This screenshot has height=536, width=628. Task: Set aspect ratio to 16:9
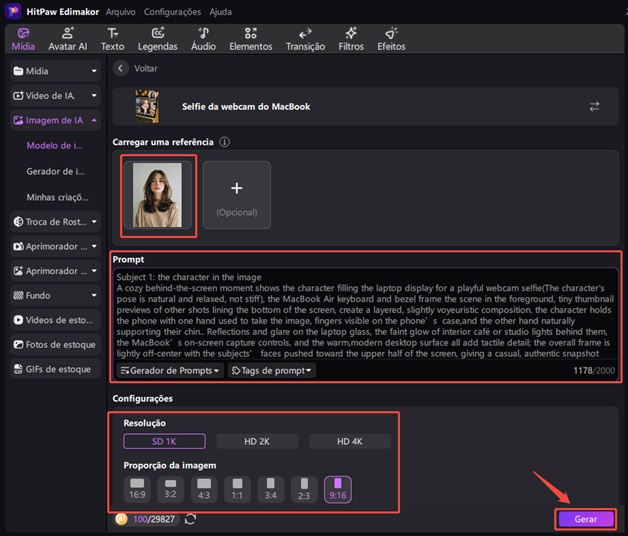[137, 488]
